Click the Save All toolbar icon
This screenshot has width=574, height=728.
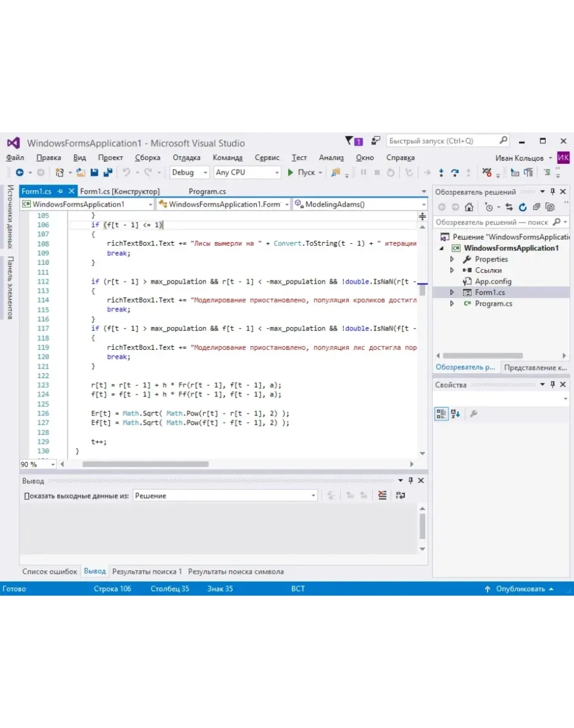click(x=107, y=172)
